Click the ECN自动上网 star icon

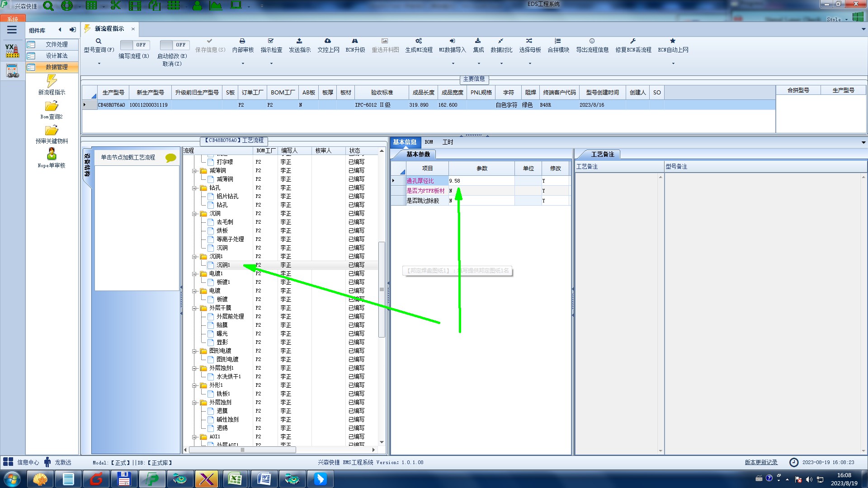click(673, 41)
